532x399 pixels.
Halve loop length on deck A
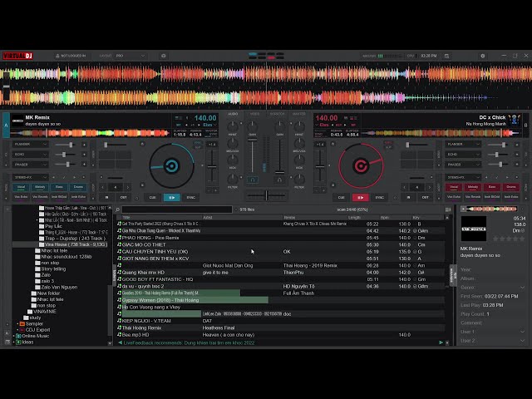click(103, 187)
